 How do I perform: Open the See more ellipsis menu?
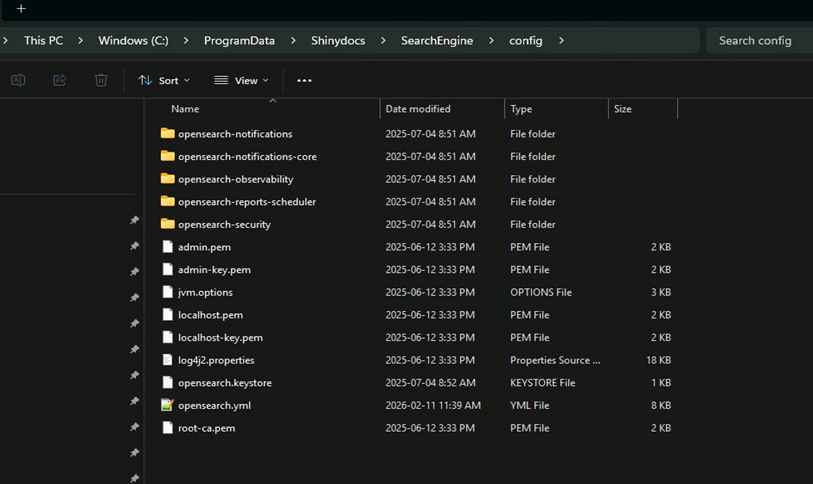click(x=304, y=80)
